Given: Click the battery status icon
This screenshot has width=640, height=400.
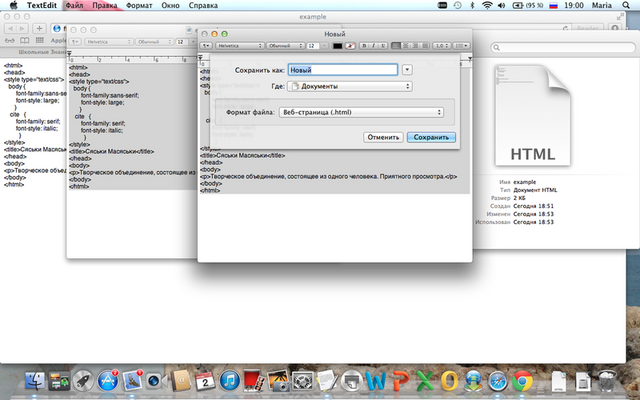Looking at the screenshot, I should click(x=528, y=5).
